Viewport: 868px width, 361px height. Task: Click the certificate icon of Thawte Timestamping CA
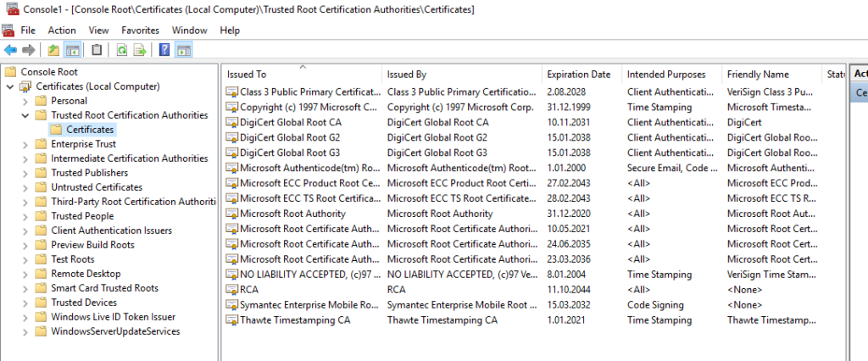pyautogui.click(x=232, y=320)
